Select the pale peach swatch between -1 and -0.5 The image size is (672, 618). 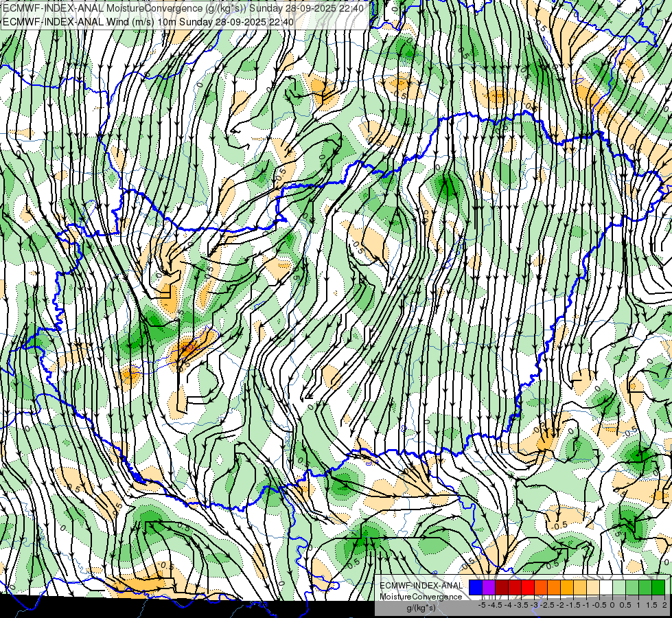pyautogui.click(x=592, y=587)
